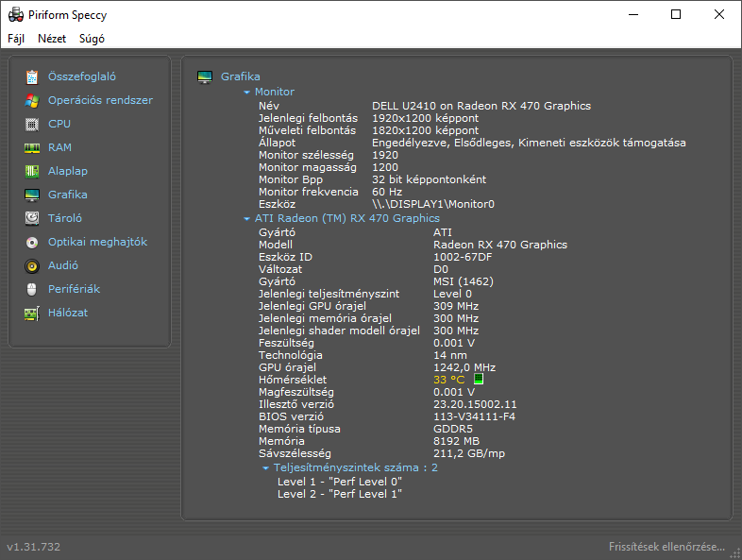This screenshot has height=560, width=742.
Task: Select the DELL U2410 monitor name value
Action: [x=481, y=106]
